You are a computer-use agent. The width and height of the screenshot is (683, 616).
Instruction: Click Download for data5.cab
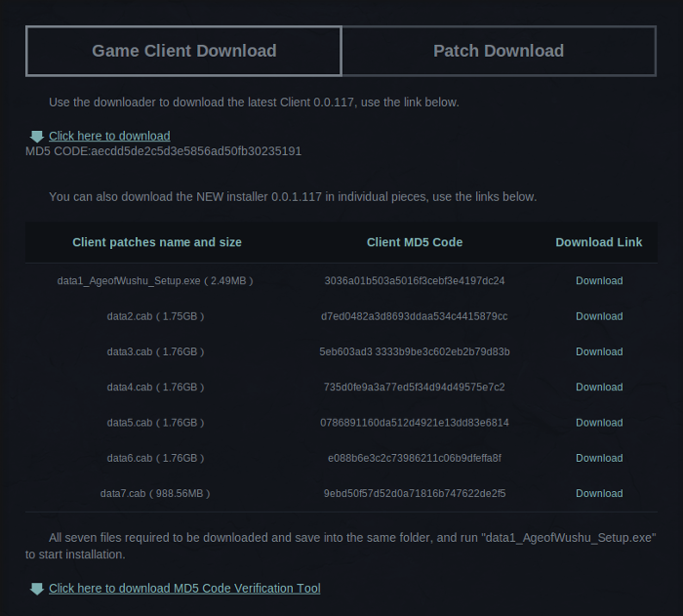[599, 423]
